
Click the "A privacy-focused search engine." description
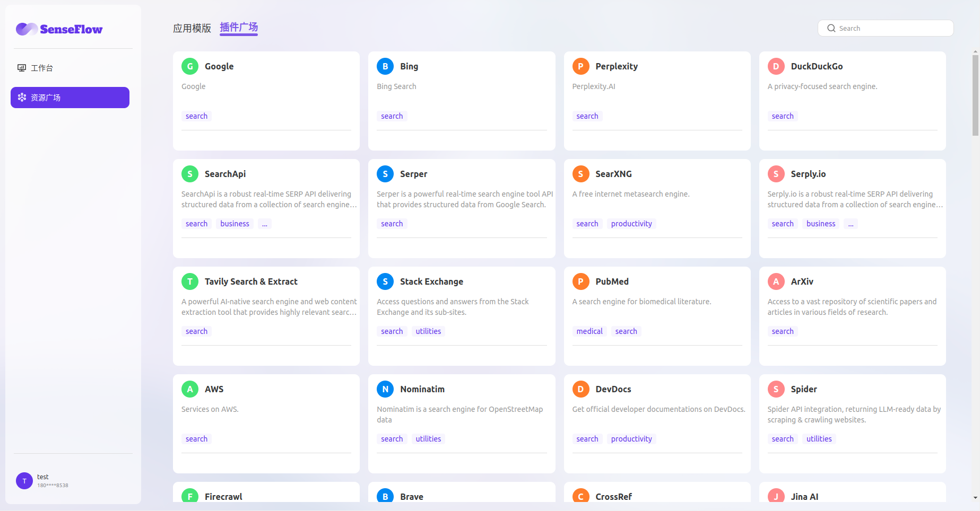point(822,86)
